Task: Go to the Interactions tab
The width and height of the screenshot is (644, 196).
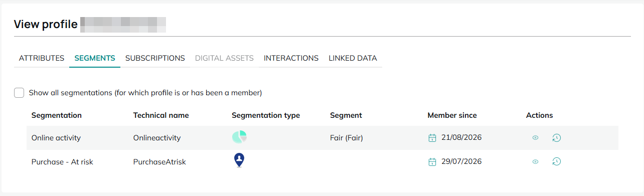Action: [291, 58]
